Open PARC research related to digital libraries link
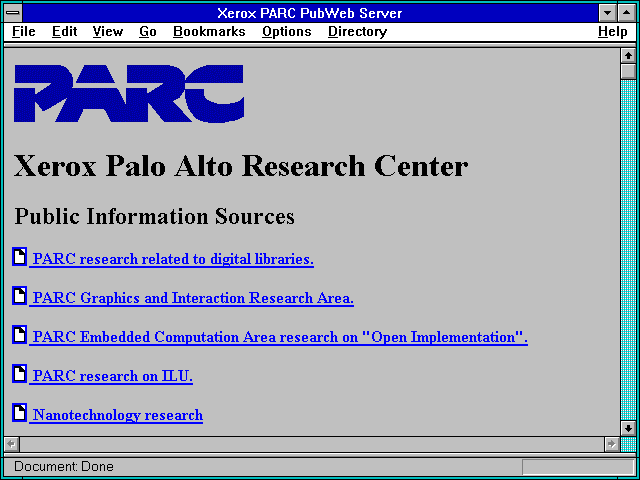640x480 pixels. [171, 259]
